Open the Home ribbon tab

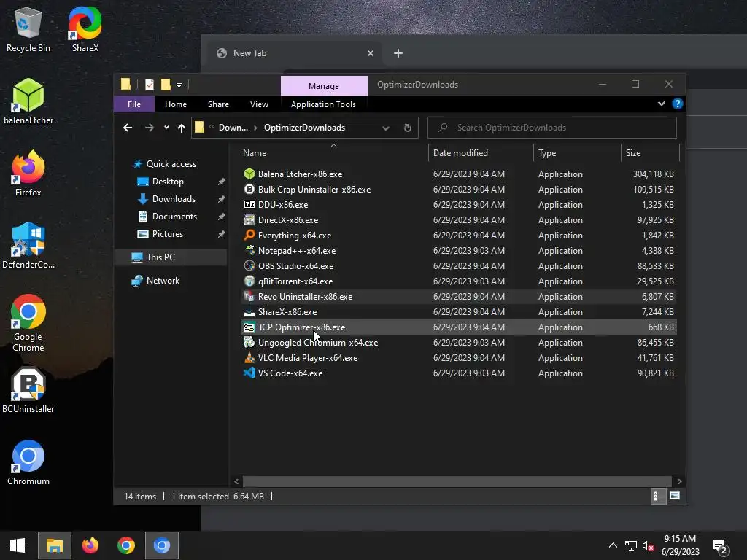pyautogui.click(x=176, y=104)
